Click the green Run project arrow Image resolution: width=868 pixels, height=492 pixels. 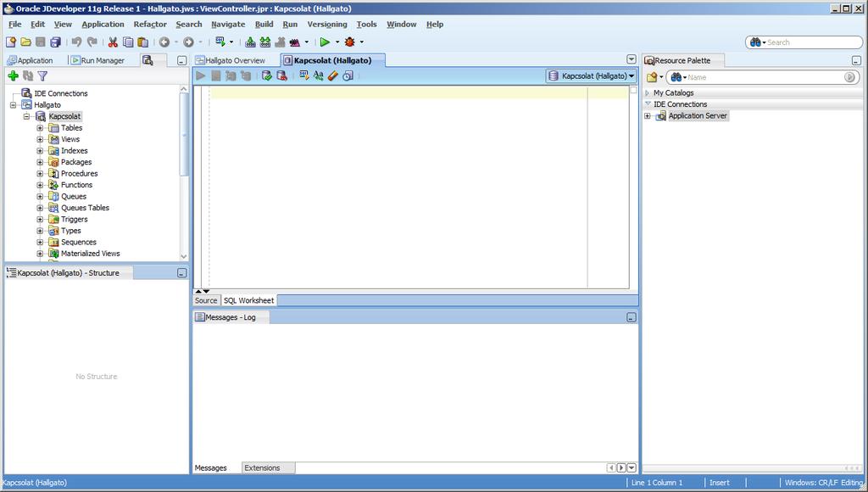[325, 42]
